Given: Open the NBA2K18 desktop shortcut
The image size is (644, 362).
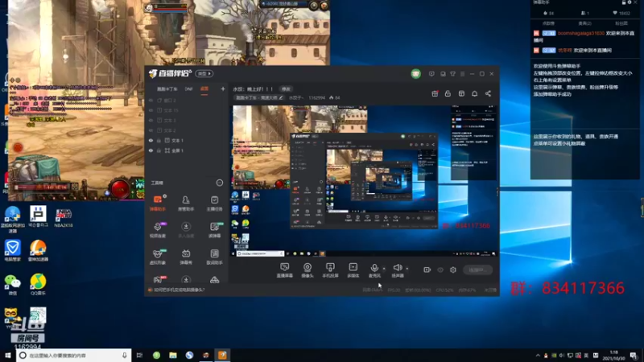Looking at the screenshot, I should coord(64,218).
